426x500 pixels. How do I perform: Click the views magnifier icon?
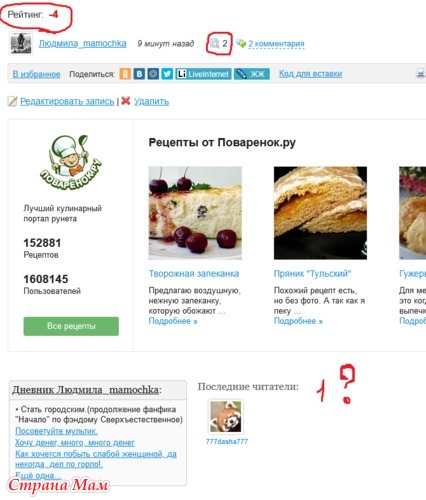215,43
